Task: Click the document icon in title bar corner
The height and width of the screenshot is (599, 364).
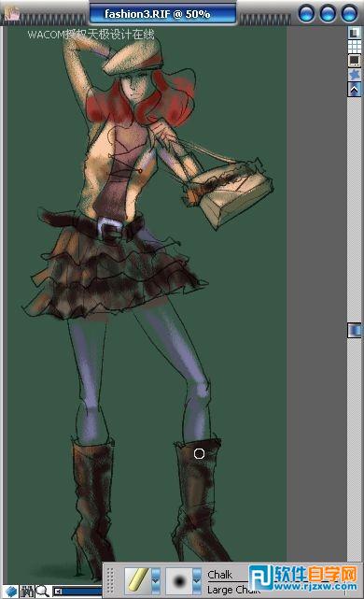Action: 12,13
